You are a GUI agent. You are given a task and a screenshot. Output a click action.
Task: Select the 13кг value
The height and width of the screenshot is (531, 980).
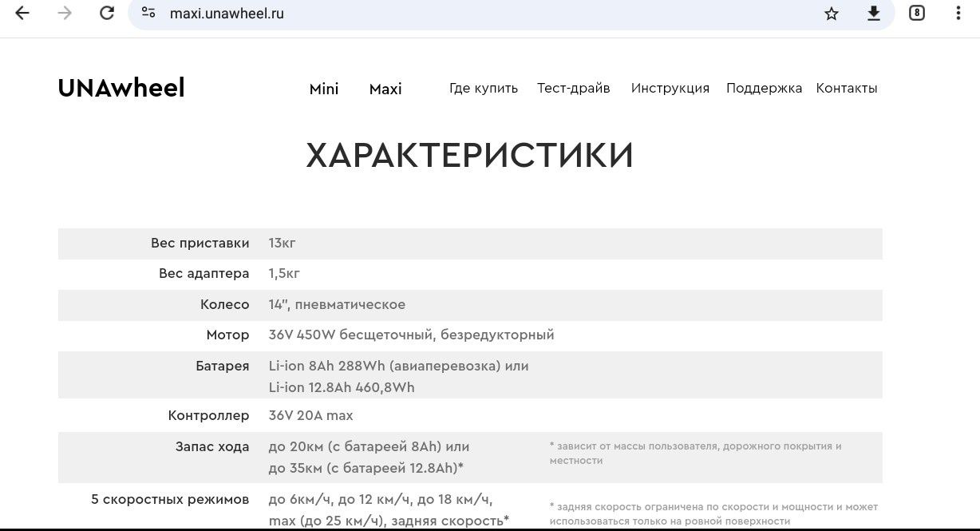point(283,244)
